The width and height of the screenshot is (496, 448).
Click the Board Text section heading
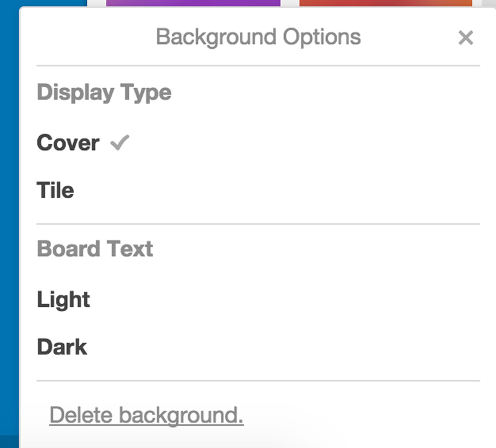95,249
